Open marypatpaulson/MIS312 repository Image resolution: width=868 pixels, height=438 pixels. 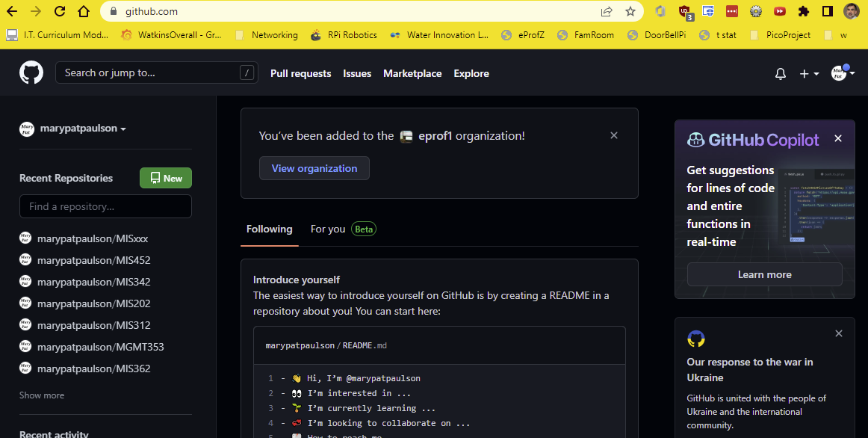tap(93, 325)
